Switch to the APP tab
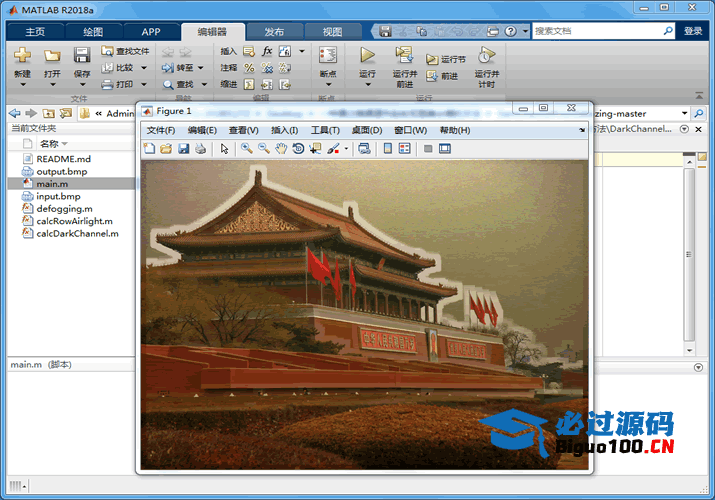This screenshot has width=715, height=500. click(151, 32)
